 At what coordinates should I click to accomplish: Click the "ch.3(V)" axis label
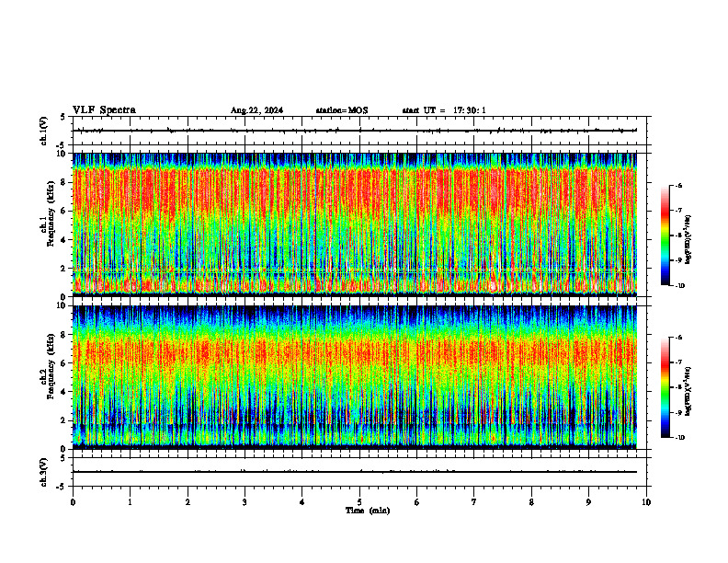point(44,472)
